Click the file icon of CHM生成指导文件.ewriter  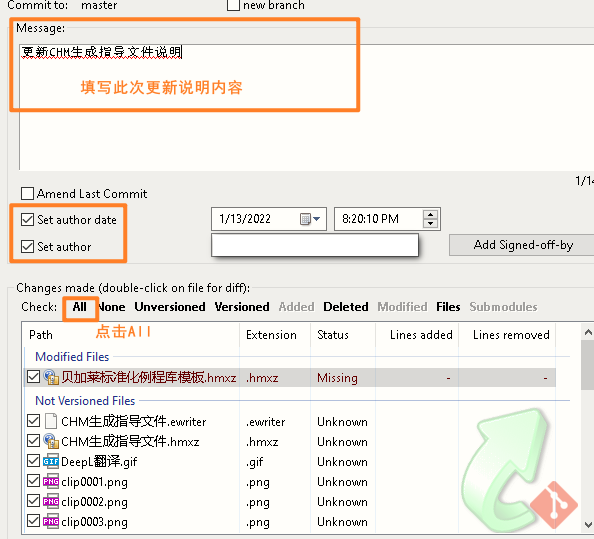[51, 421]
